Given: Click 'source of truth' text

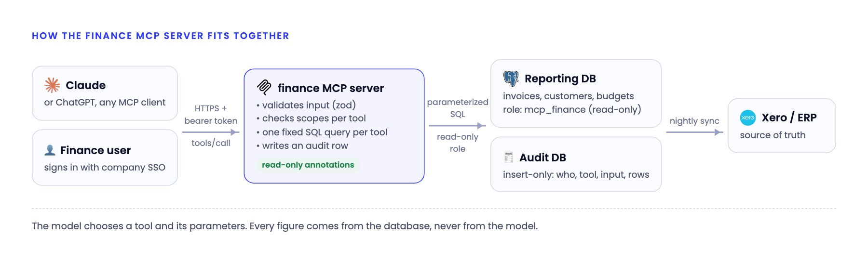Looking at the screenshot, I should pyautogui.click(x=773, y=135).
